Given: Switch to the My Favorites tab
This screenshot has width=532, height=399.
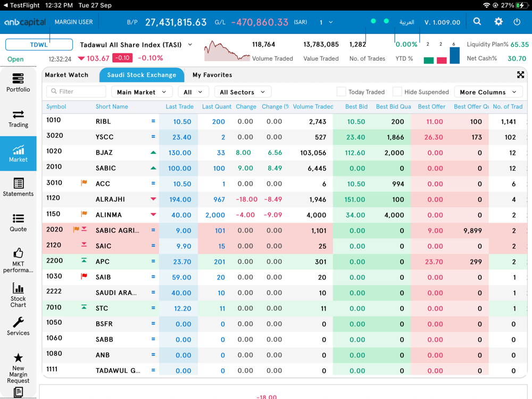Looking at the screenshot, I should [x=212, y=74].
